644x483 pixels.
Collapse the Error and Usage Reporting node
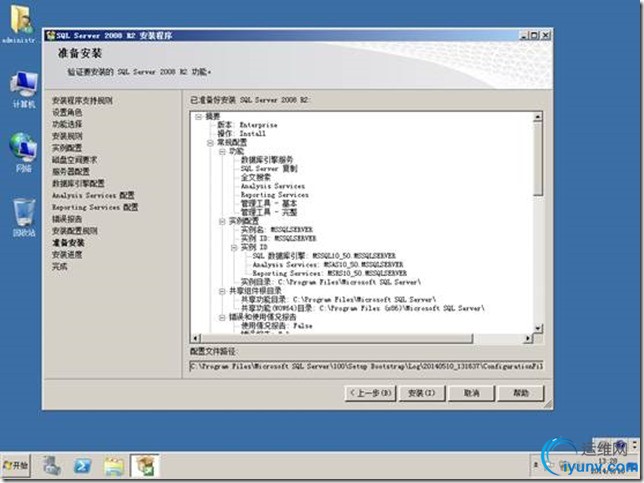tap(222, 317)
